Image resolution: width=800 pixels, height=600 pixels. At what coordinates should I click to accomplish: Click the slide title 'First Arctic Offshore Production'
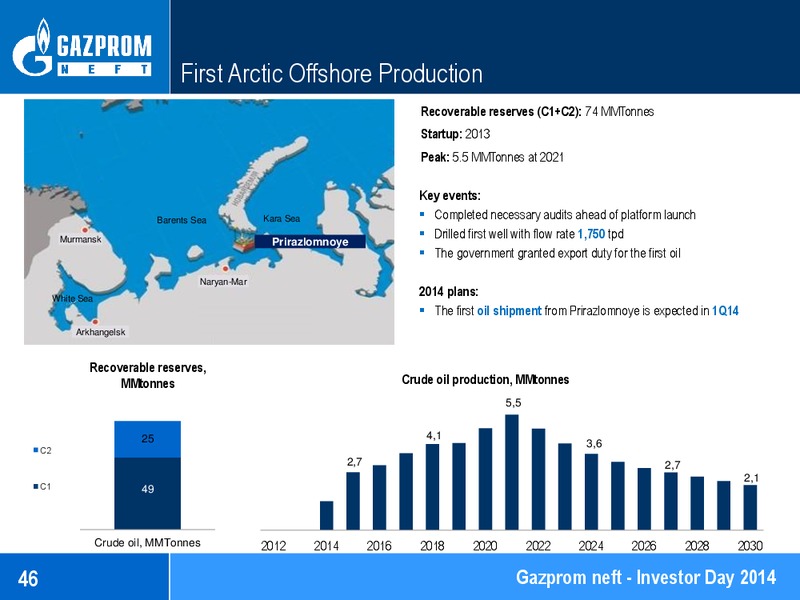pos(332,73)
